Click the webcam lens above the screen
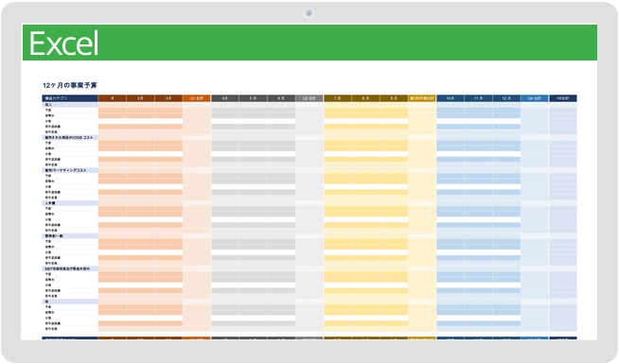This screenshot has height=364, width=619. [x=309, y=13]
